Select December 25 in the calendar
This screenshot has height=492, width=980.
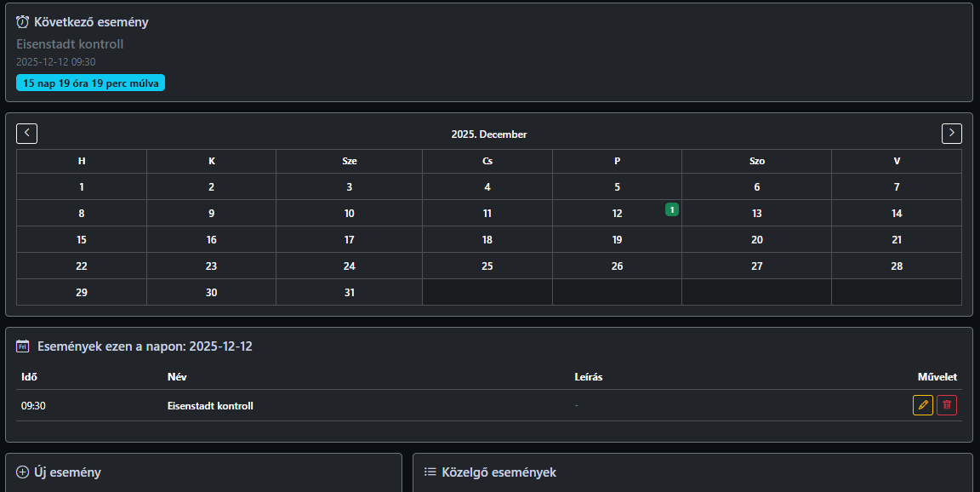pos(487,266)
